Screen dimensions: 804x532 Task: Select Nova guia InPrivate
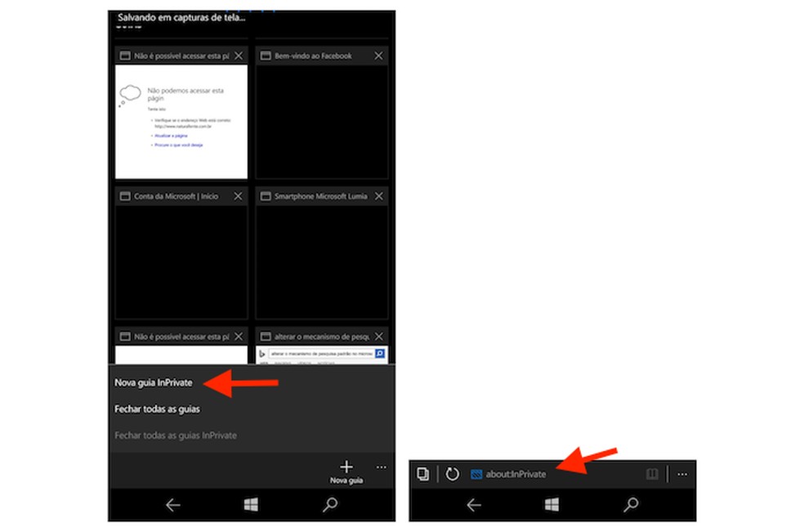coord(154,382)
